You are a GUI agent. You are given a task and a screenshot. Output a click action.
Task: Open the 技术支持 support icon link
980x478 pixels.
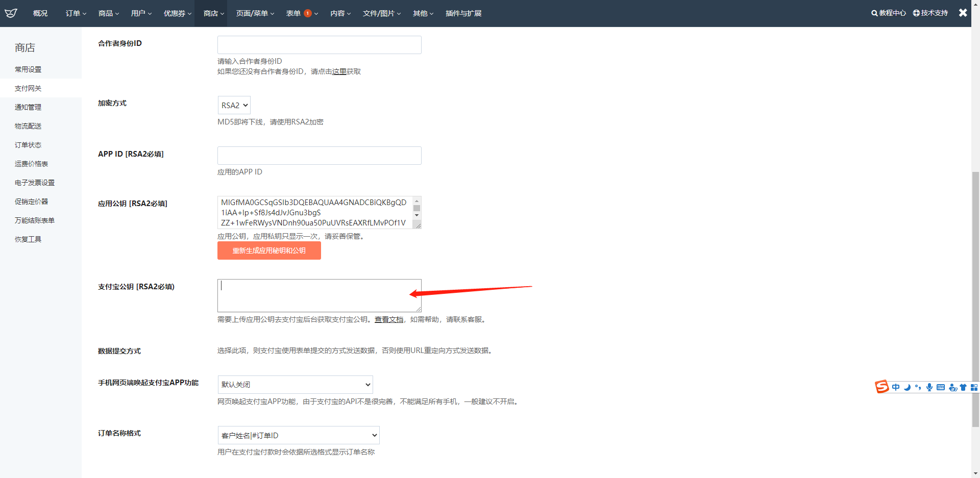click(930, 13)
